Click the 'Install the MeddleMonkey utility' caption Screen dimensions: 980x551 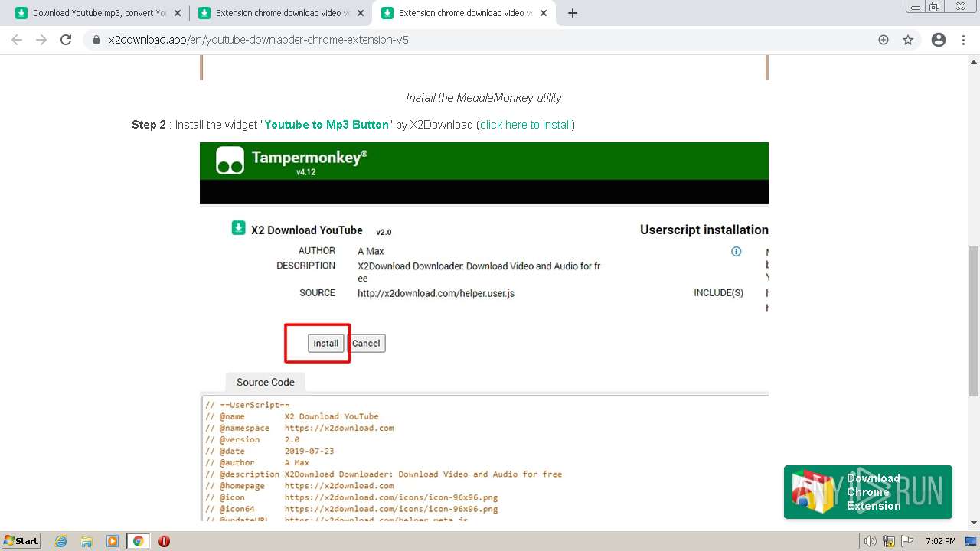pos(484,98)
